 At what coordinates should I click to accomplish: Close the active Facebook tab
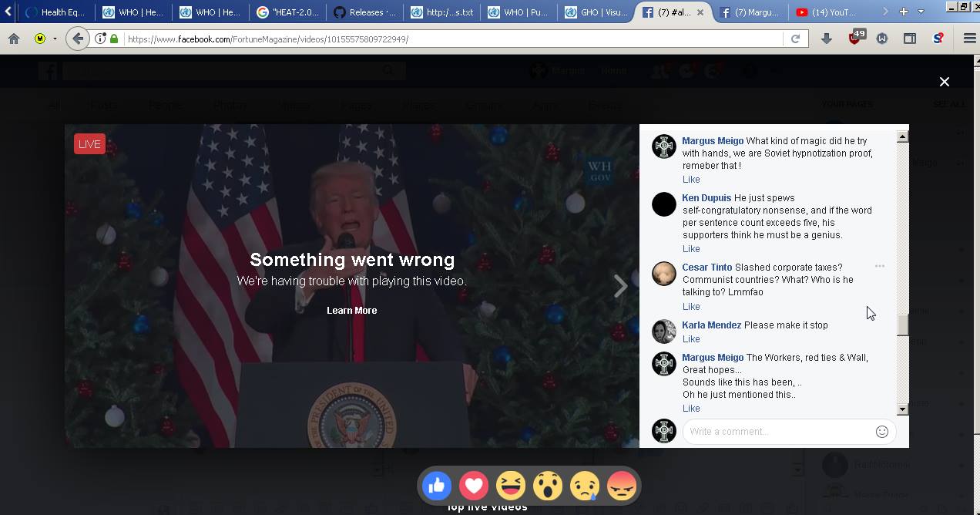[x=700, y=12]
